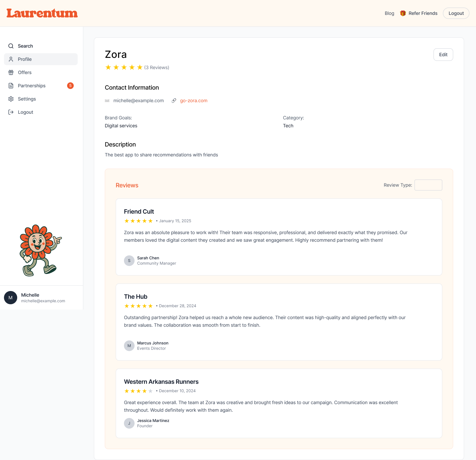476x460 pixels.
Task: Click the unfilled star on Western Arkansas Runners review
Action: [x=150, y=391]
